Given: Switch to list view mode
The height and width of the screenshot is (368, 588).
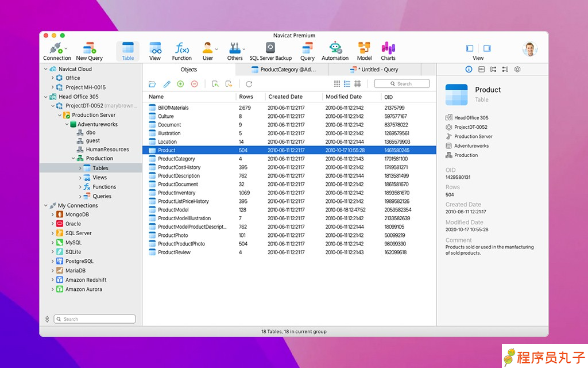Looking at the screenshot, I should (347, 84).
